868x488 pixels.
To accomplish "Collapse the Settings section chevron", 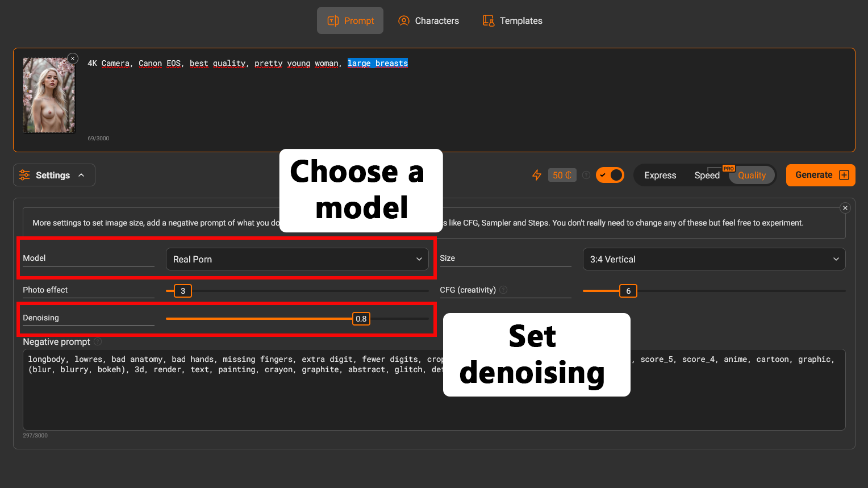I will click(81, 175).
